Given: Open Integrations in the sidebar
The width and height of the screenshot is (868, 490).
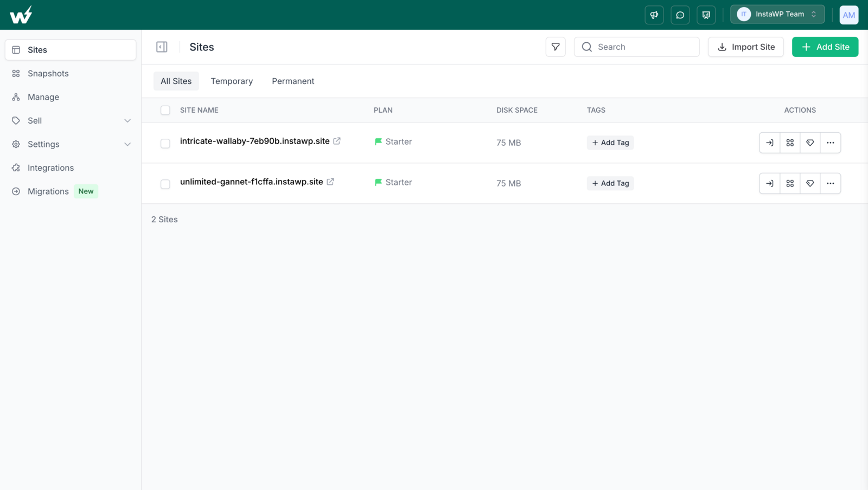Looking at the screenshot, I should (x=71, y=168).
